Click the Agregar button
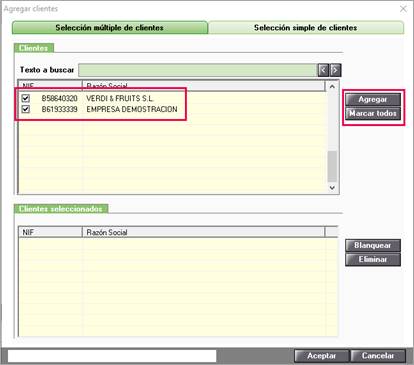Viewport: 414px width, 365px height. coord(373,99)
